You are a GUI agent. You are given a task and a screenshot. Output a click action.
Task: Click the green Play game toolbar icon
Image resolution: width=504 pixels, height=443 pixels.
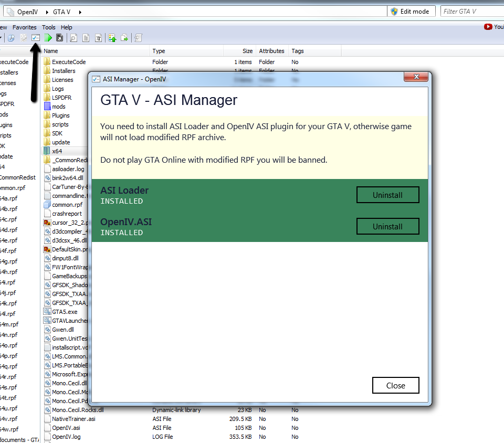point(48,38)
